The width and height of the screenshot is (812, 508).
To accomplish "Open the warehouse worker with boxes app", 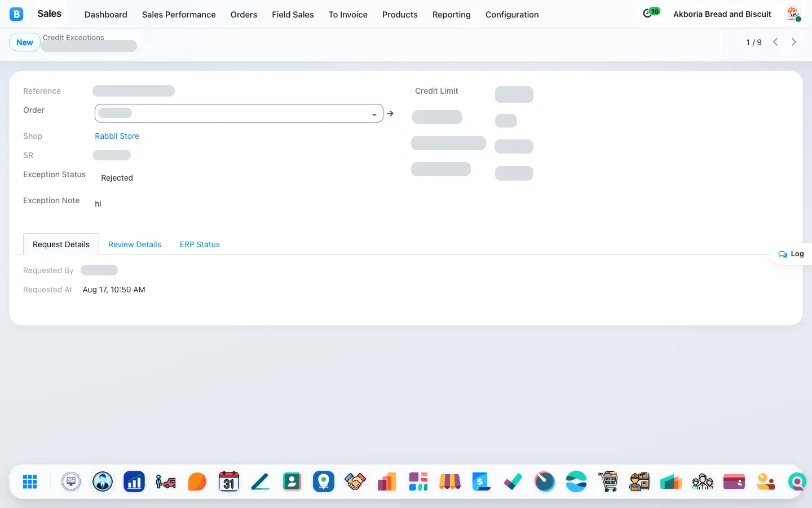I will pos(639,481).
